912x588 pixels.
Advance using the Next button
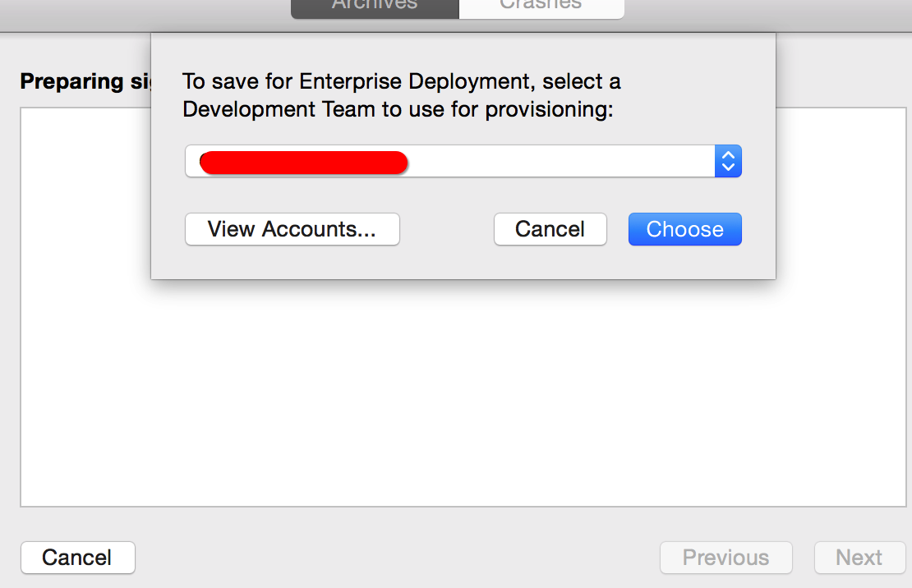tap(859, 558)
